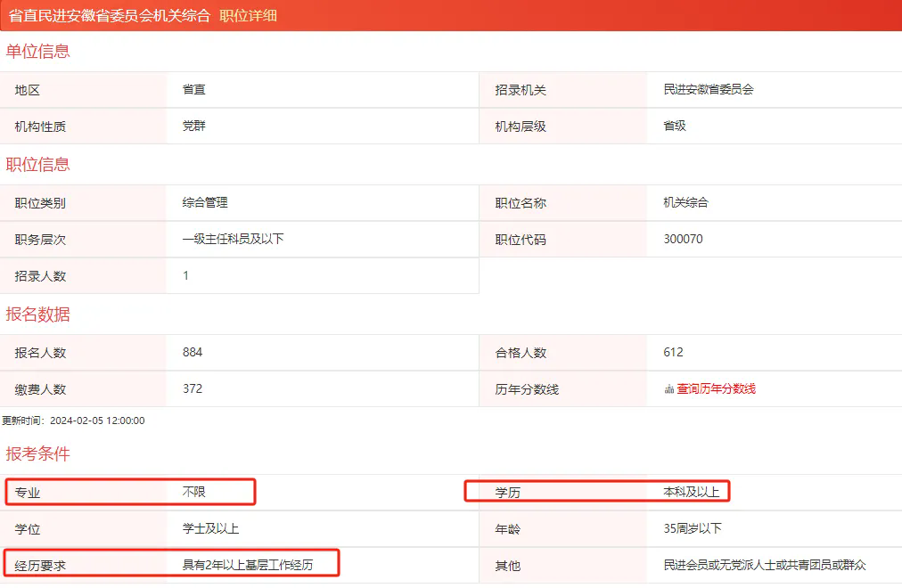Viewport: 902px width, 588px height.
Task: Select the 机关综合 value in the 职位名称 row
Action: pyautogui.click(x=685, y=203)
